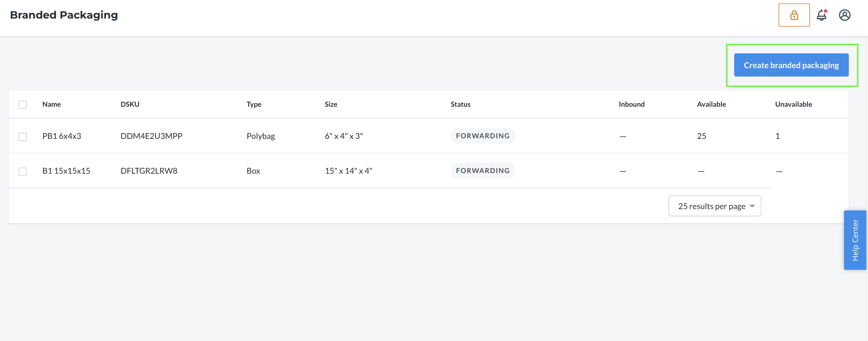
Task: Click the Available column header
Action: (711, 104)
